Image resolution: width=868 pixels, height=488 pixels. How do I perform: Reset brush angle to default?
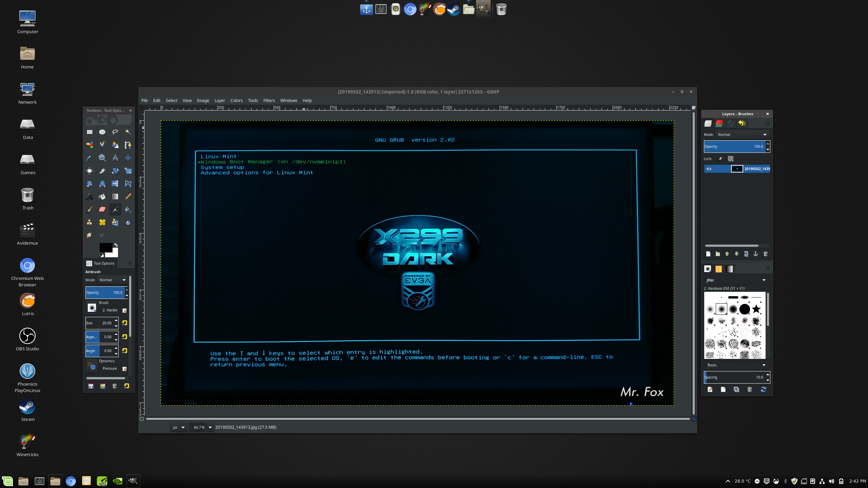(124, 351)
